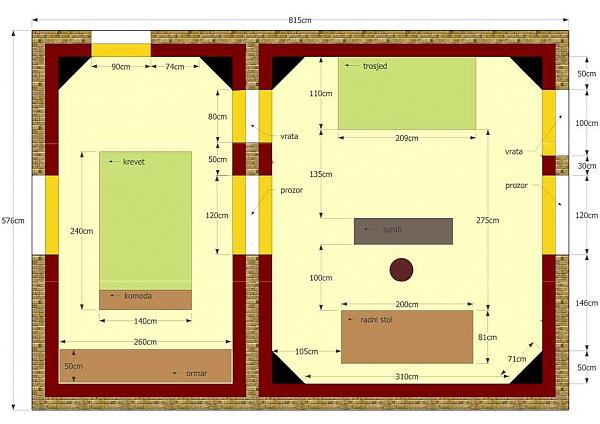
Task: Click the dark synth keyboard rectangle
Action: (x=403, y=231)
